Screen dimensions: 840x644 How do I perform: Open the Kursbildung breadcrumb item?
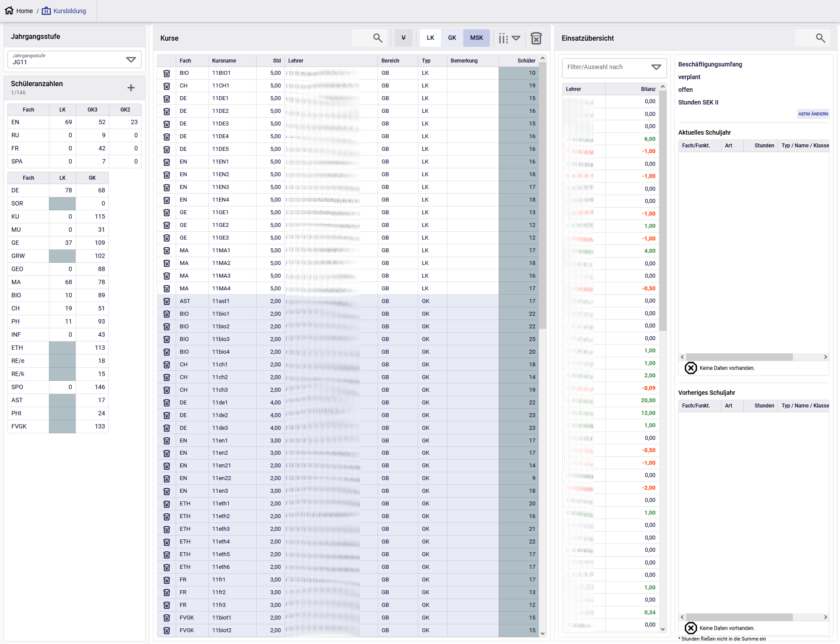coord(69,11)
